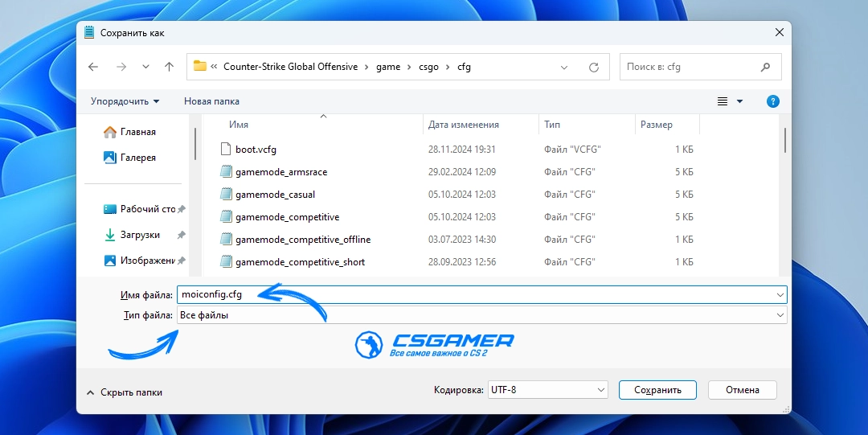Click the Главная home icon

click(110, 132)
